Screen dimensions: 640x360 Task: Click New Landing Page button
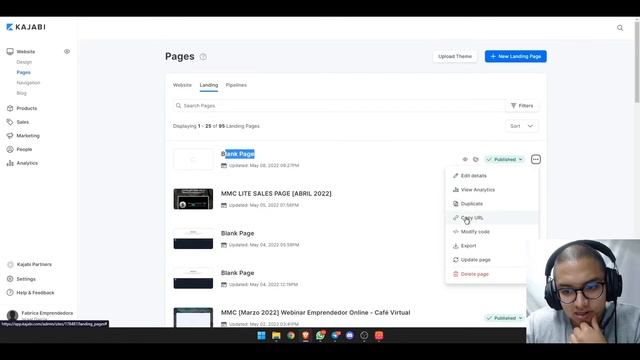[516, 56]
